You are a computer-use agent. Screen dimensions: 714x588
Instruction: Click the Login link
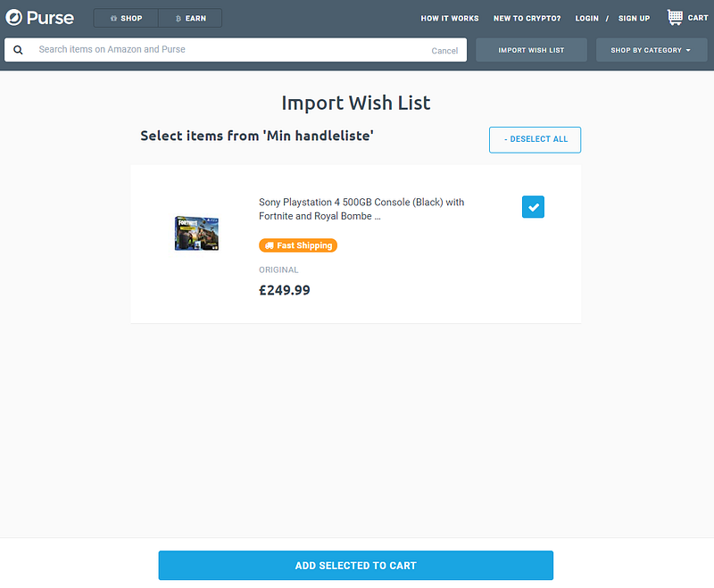pos(586,18)
